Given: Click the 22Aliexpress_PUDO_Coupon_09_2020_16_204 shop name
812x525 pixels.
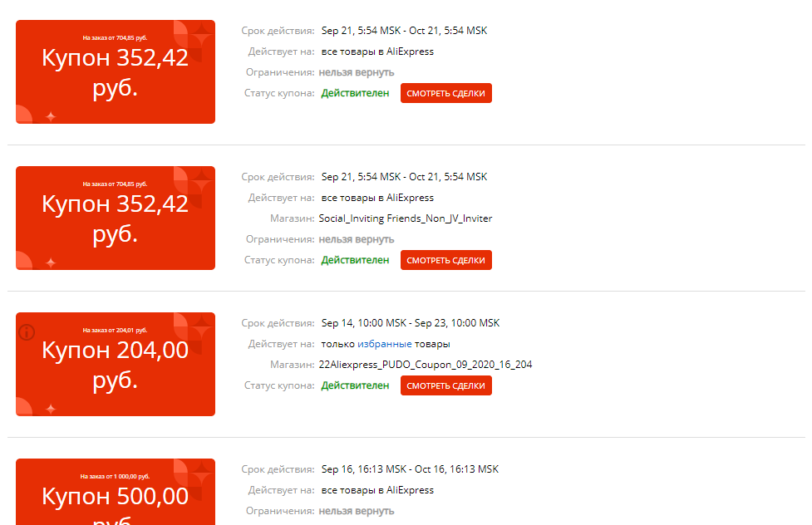Looking at the screenshot, I should [x=426, y=365].
